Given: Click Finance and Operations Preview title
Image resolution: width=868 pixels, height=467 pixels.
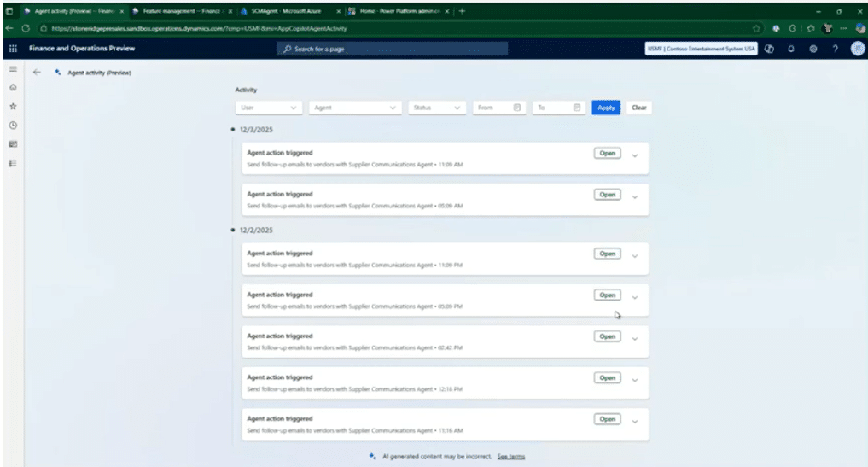Looking at the screenshot, I should [82, 49].
